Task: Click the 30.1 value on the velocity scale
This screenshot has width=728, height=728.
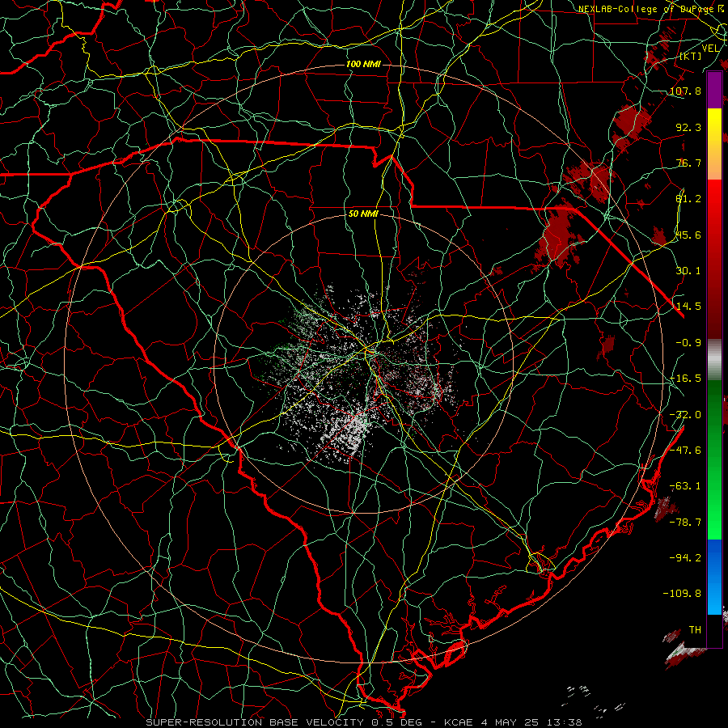Action: click(x=688, y=271)
